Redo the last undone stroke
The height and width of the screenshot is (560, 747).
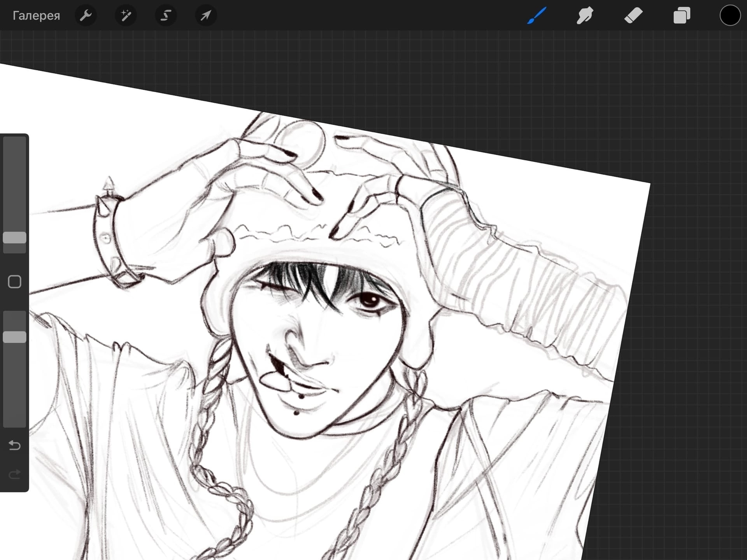tap(15, 474)
